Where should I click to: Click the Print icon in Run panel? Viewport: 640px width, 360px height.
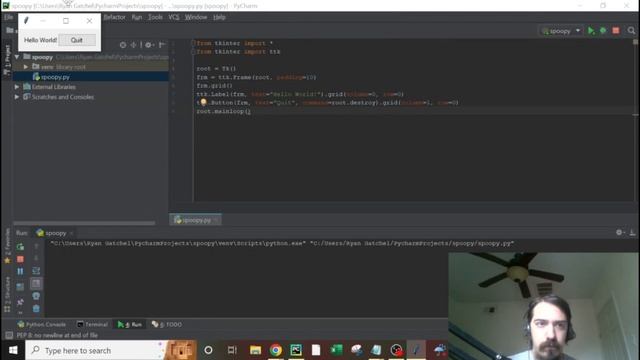(36, 296)
